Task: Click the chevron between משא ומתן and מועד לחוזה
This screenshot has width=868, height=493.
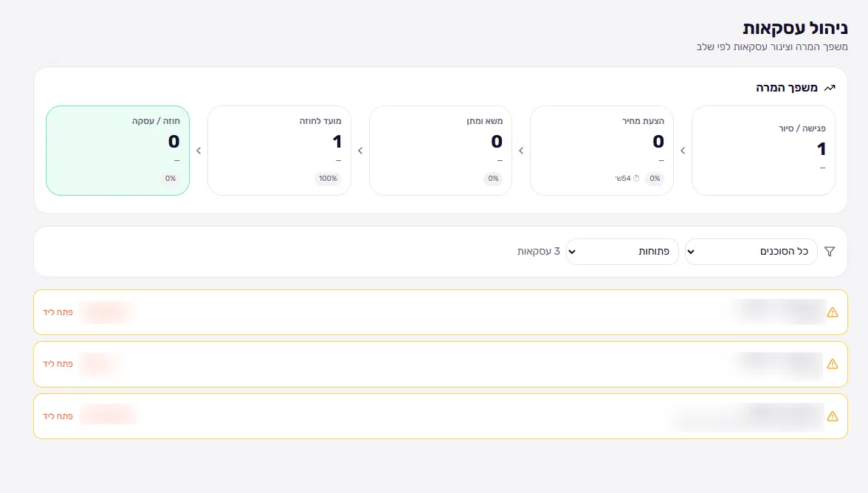Action: click(360, 151)
